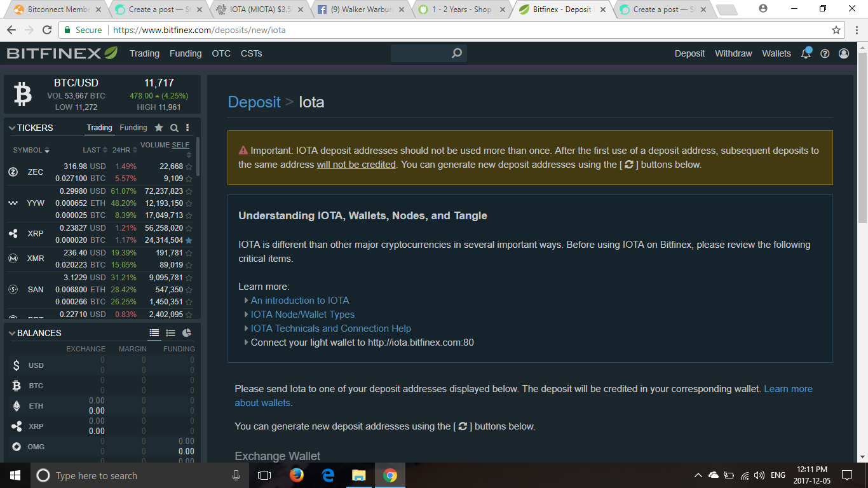This screenshot has width=868, height=488.
Task: Open File Explorer from the taskbar
Action: (359, 475)
